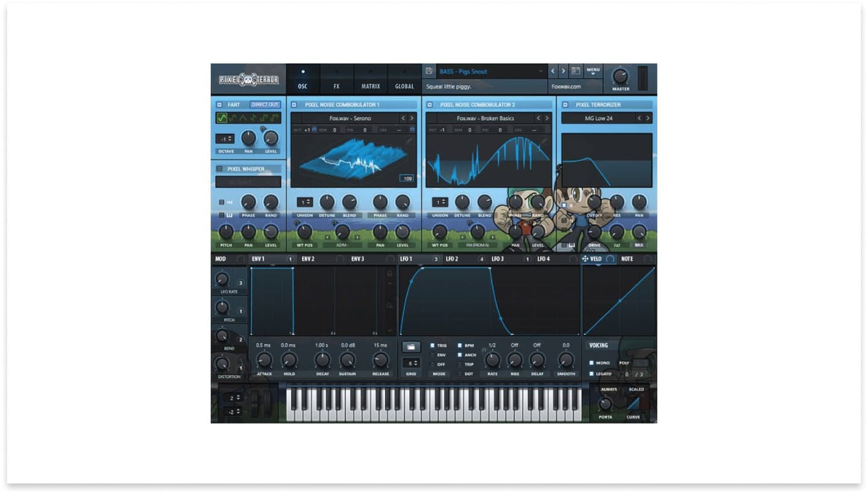Image resolution: width=868 pixels, height=494 pixels.
Task: Next wavetable arrow for Fox.wav - Broken Basics
Action: pos(547,118)
